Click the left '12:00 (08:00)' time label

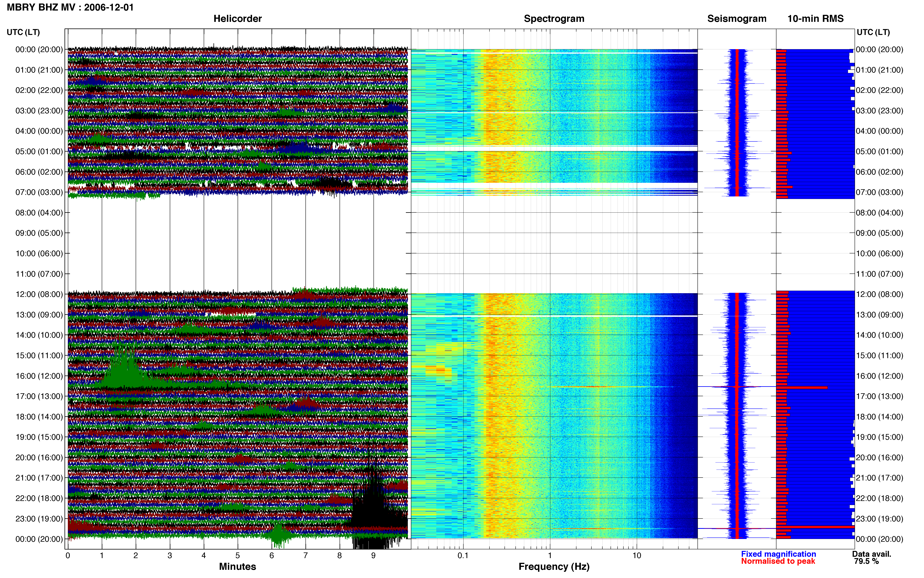[39, 294]
